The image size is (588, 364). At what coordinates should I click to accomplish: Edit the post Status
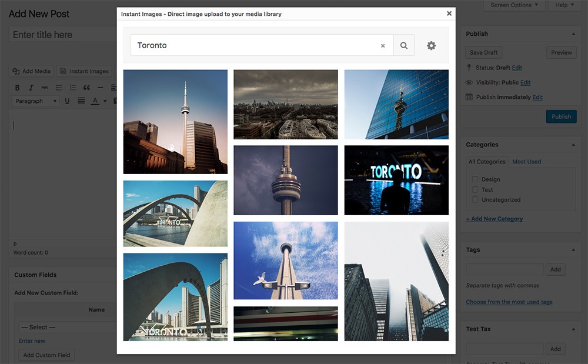517,68
